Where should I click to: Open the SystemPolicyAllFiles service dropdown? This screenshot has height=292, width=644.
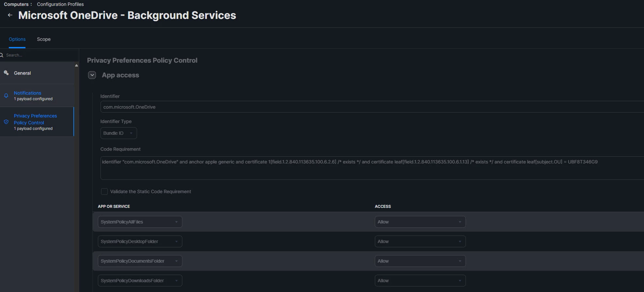click(140, 222)
